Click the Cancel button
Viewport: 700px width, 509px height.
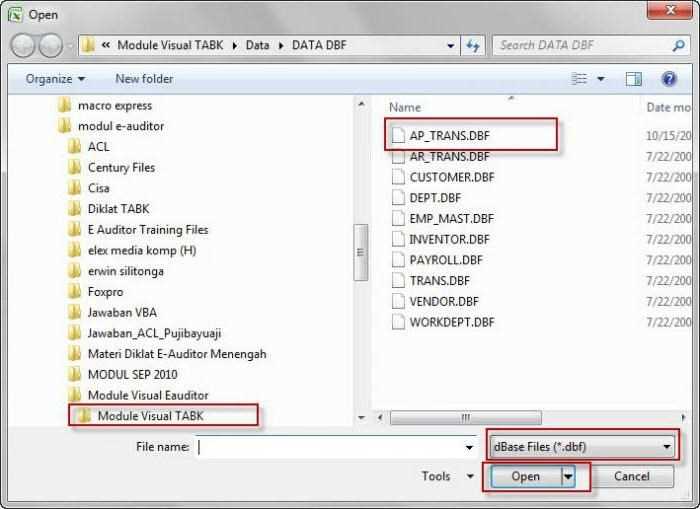click(x=632, y=476)
